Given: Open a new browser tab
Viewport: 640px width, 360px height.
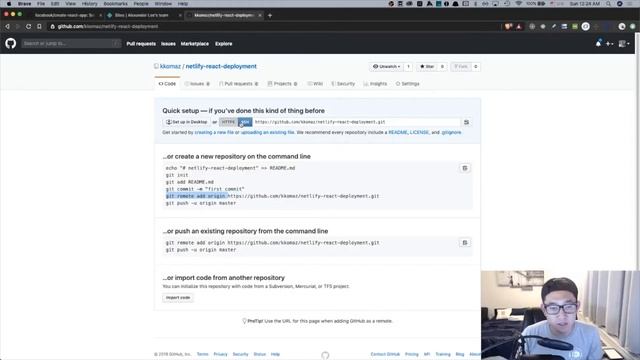Looking at the screenshot, I should click(x=270, y=16).
